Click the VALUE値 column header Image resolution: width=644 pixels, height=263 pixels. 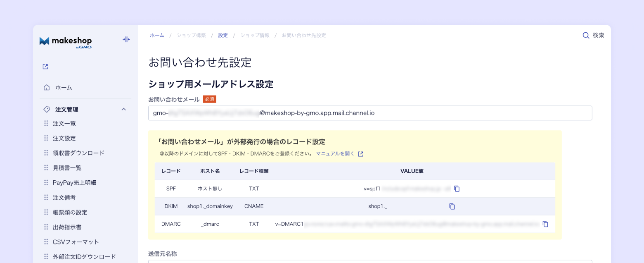point(412,171)
